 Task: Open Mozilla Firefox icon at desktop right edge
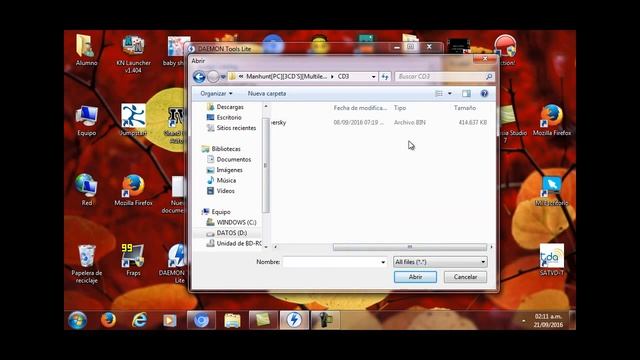pos(552,120)
